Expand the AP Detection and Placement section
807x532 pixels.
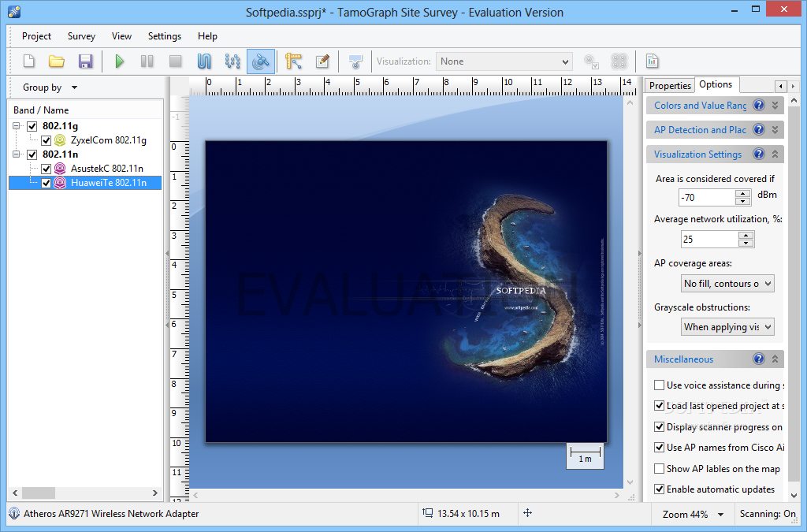(x=775, y=129)
